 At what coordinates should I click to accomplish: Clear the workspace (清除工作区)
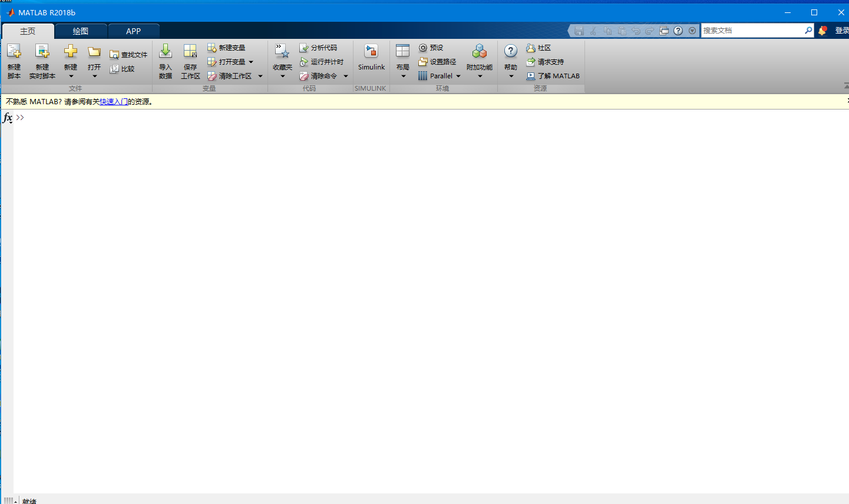pos(230,76)
